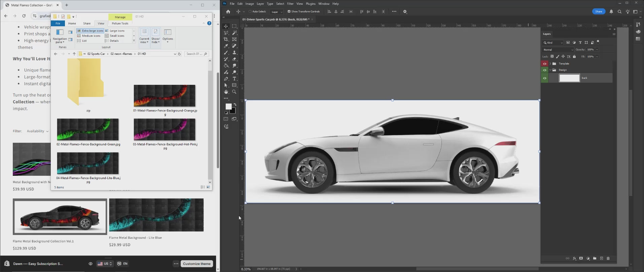
Task: Delete layer using the trash icon
Action: (608, 259)
